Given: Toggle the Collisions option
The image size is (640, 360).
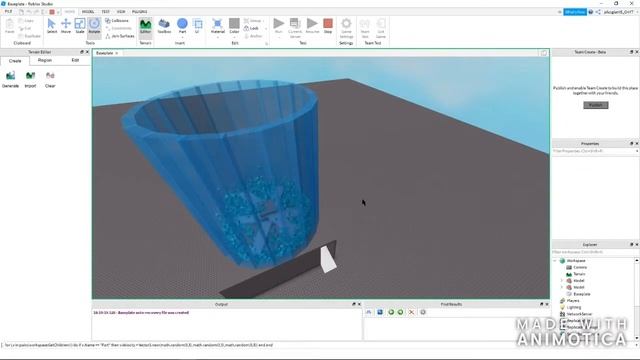Looking at the screenshot, I should (118, 20).
